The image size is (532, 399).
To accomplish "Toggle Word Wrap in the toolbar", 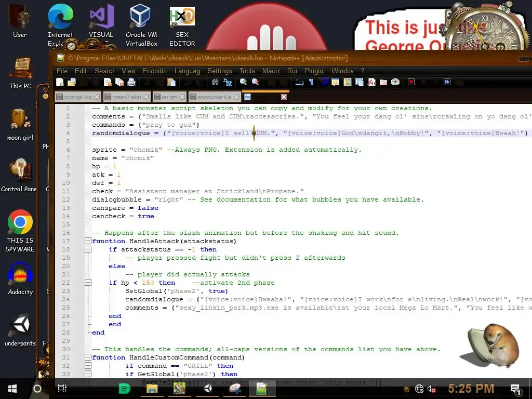I will pyautogui.click(x=300, y=82).
